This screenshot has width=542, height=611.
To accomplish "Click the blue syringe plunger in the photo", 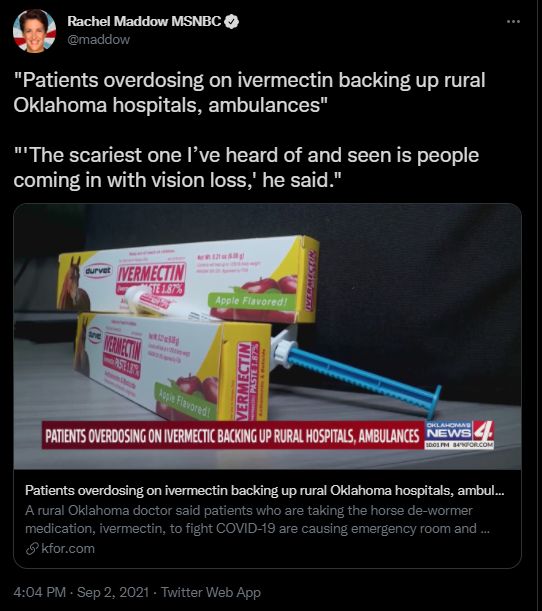I will coord(363,376).
